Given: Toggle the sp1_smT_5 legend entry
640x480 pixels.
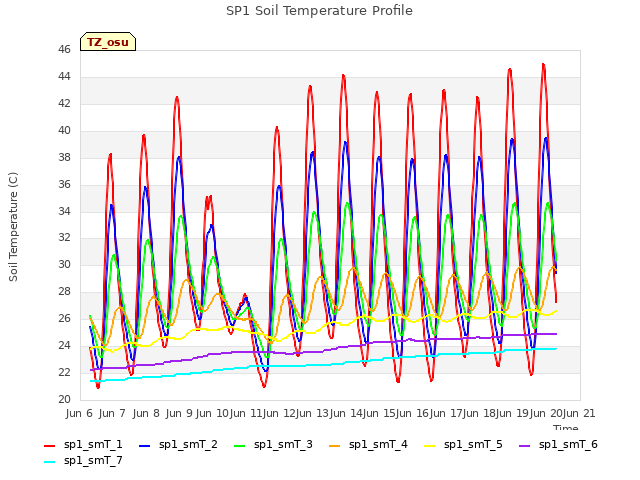Looking at the screenshot, I should click(463, 444).
